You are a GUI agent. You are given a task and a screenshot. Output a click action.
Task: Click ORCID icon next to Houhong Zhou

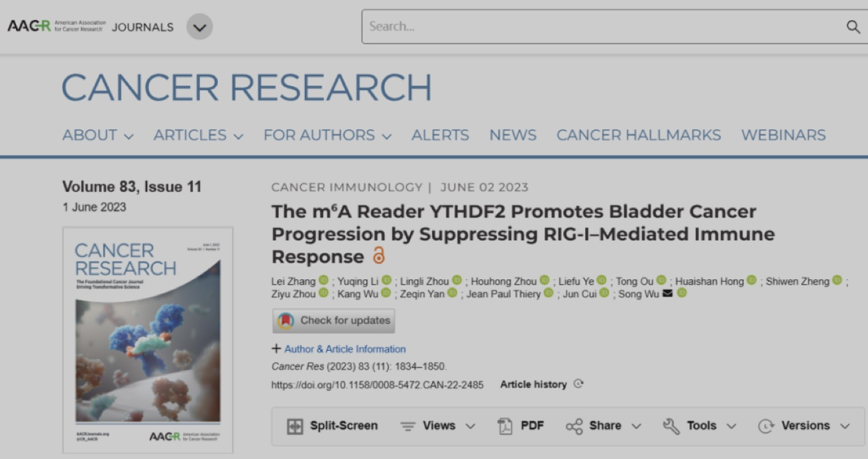(545, 281)
